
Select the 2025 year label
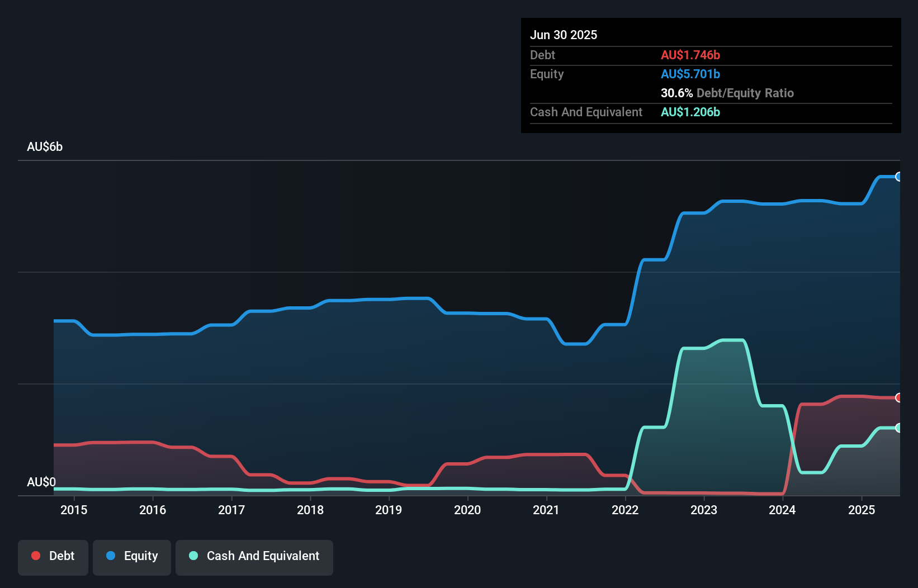pos(862,510)
